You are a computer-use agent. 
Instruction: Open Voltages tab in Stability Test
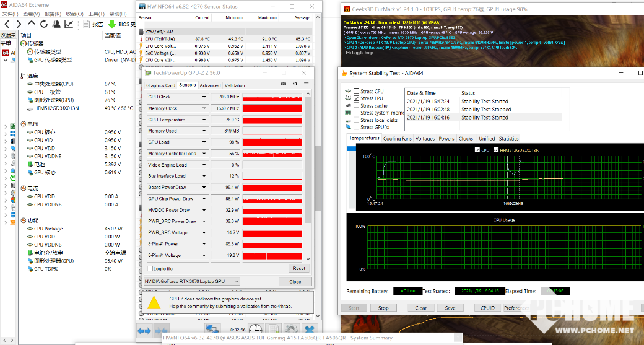425,139
